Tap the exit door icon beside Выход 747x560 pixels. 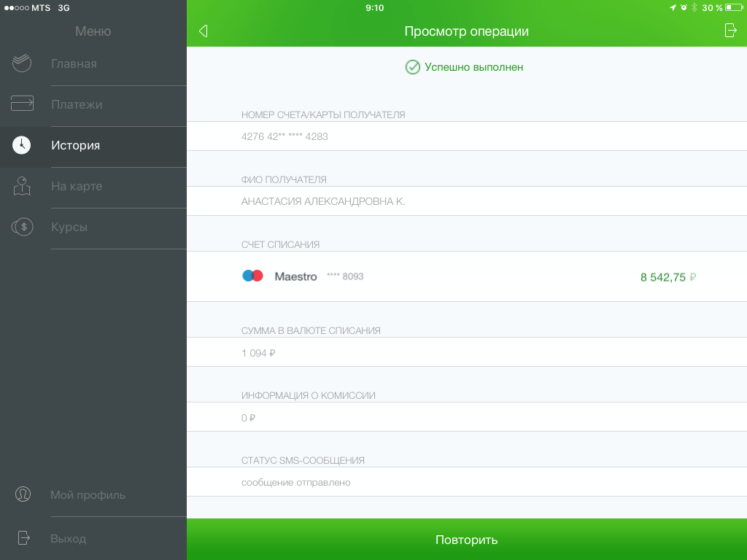pos(24,538)
